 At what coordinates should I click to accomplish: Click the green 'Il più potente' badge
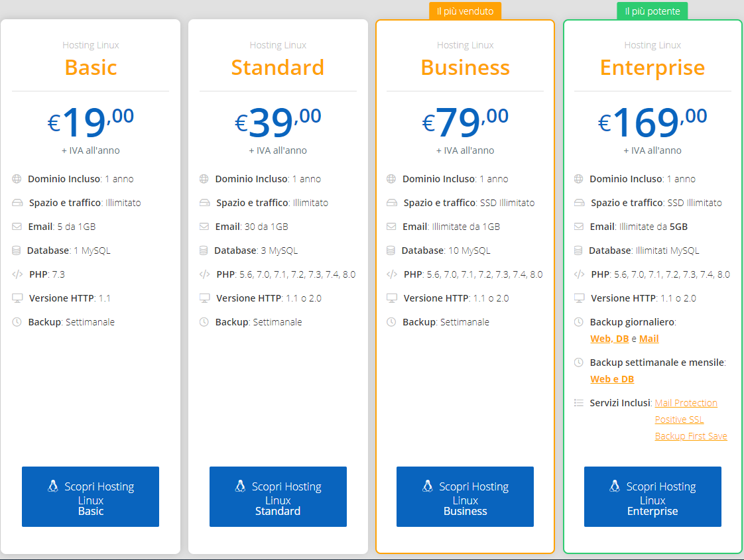tap(652, 11)
